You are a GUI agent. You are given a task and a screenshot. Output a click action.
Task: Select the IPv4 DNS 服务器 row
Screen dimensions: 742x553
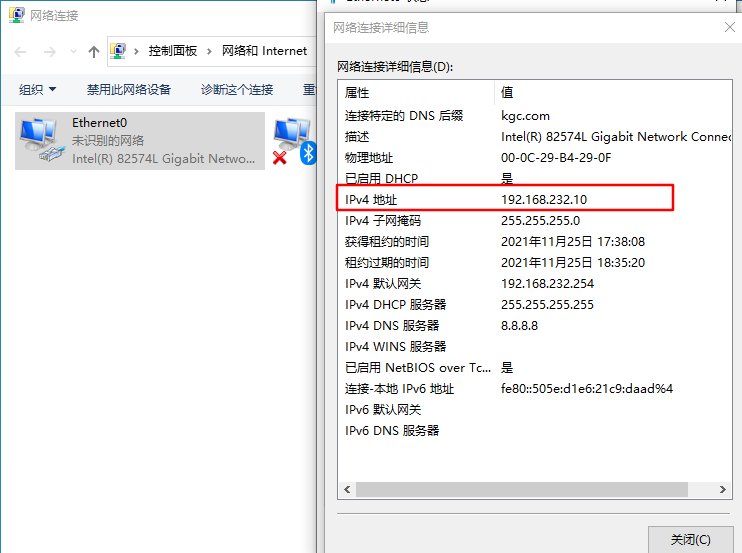[x=535, y=325]
